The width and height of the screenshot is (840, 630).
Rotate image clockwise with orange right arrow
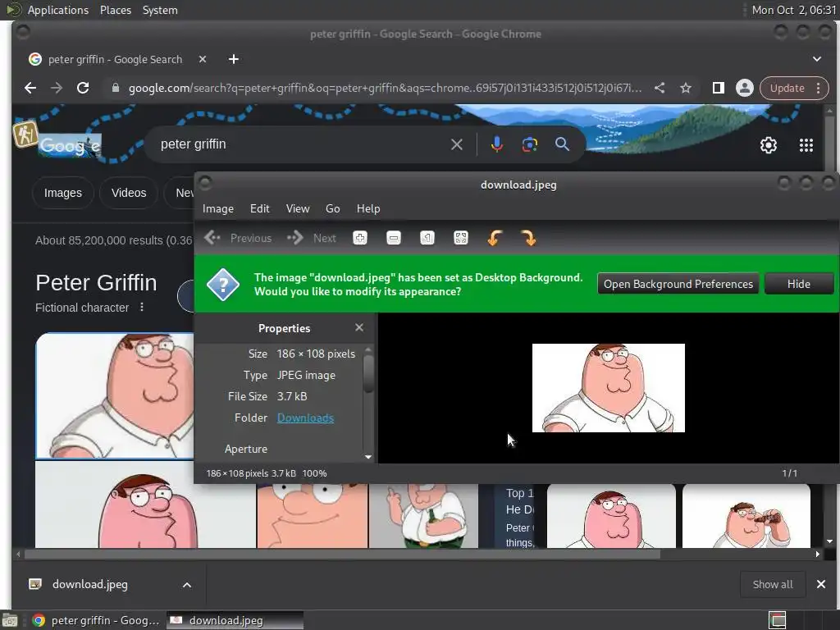(x=528, y=238)
